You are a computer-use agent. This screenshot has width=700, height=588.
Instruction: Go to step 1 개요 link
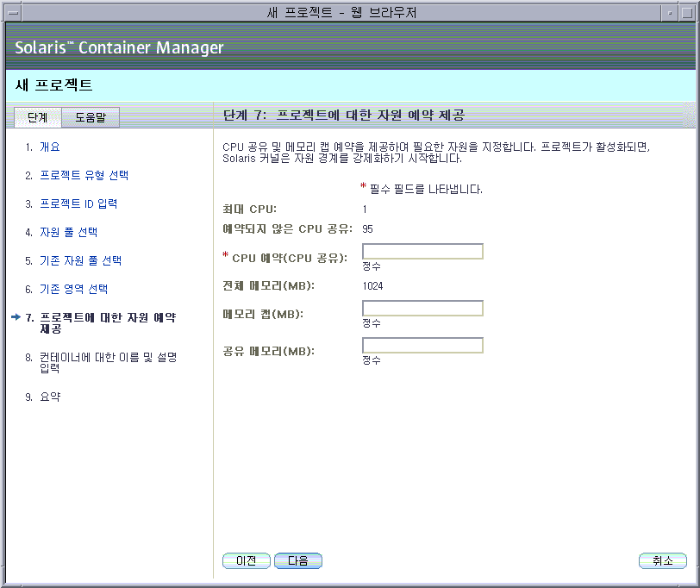point(50,147)
